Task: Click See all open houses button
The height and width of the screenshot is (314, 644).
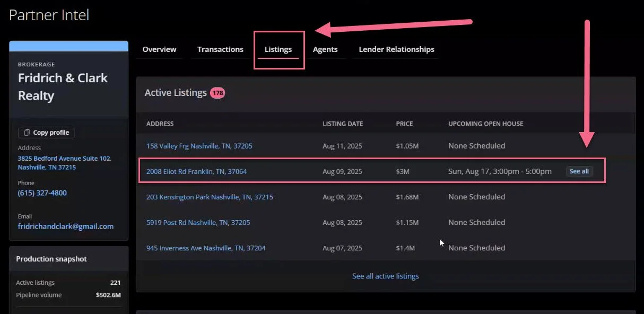Action: click(x=579, y=171)
